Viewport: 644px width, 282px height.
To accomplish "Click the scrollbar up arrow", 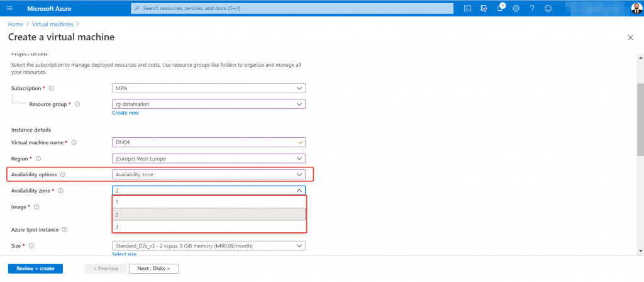I will click(x=640, y=58).
